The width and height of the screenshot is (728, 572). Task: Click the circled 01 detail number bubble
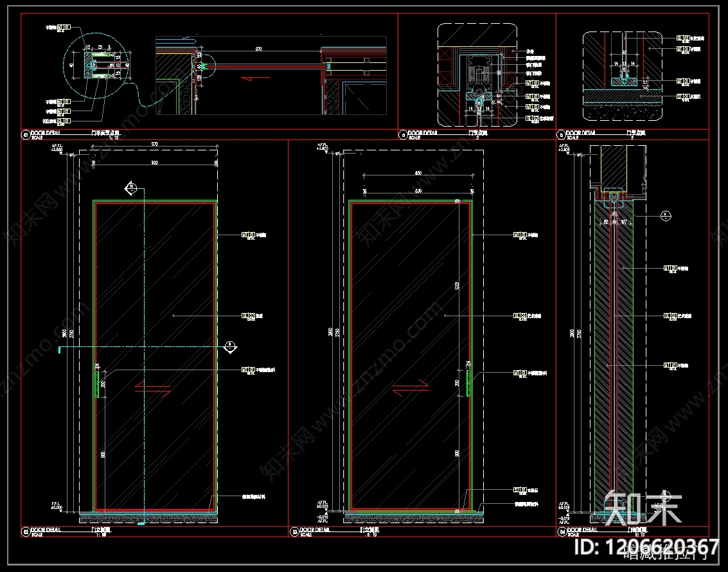pos(26,135)
